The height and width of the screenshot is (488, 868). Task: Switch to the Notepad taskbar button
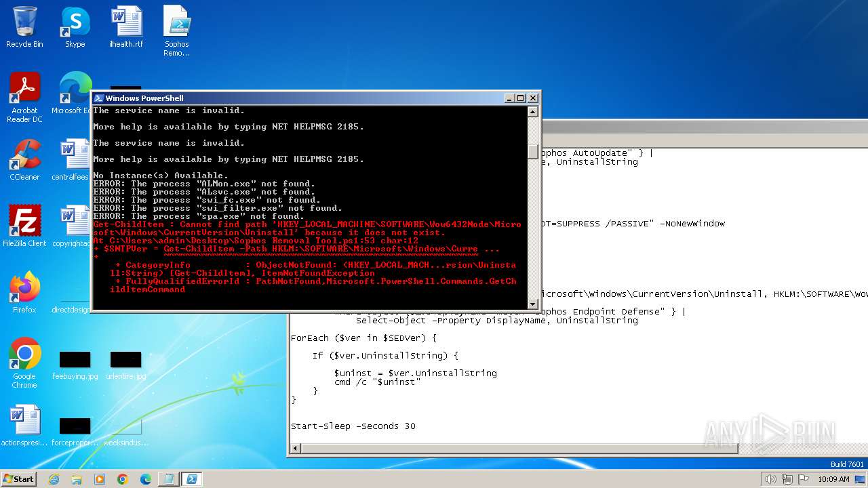coord(168,479)
